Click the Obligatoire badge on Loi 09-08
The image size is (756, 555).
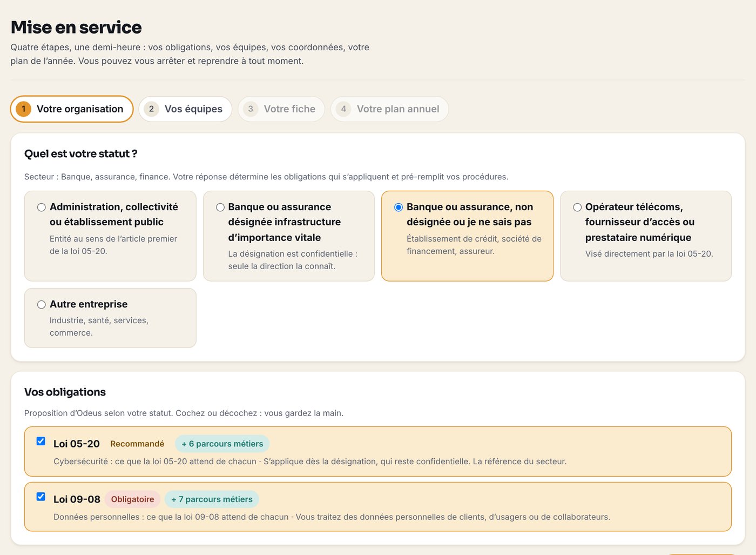[x=132, y=499]
